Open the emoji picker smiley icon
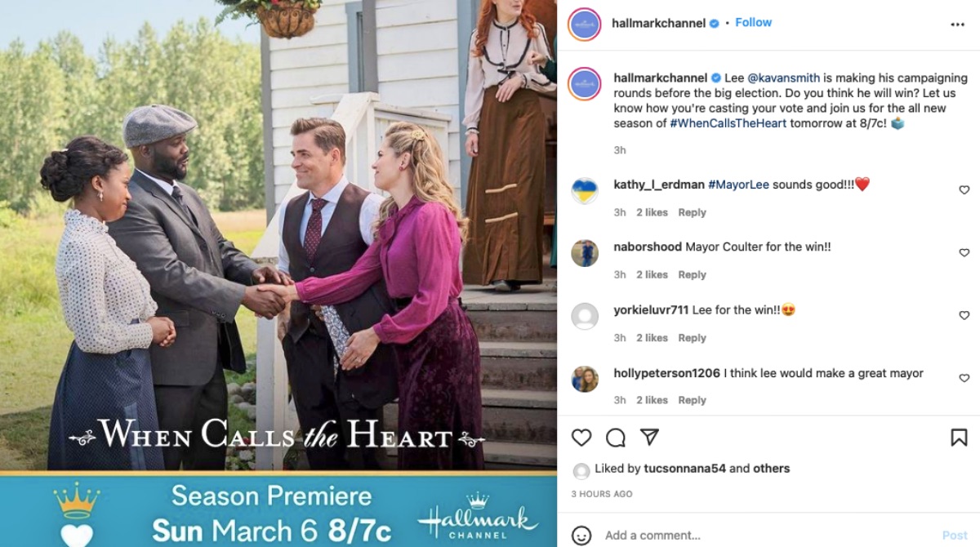 (581, 536)
